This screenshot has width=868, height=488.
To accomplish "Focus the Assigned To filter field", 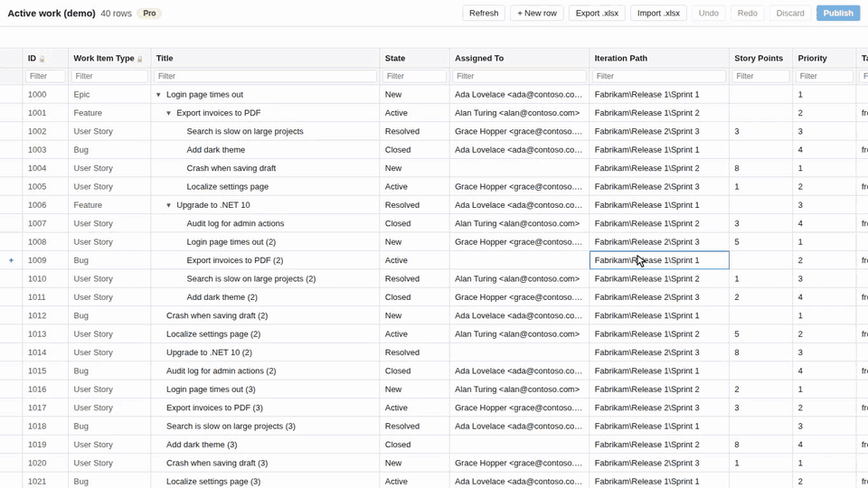I will pos(519,76).
